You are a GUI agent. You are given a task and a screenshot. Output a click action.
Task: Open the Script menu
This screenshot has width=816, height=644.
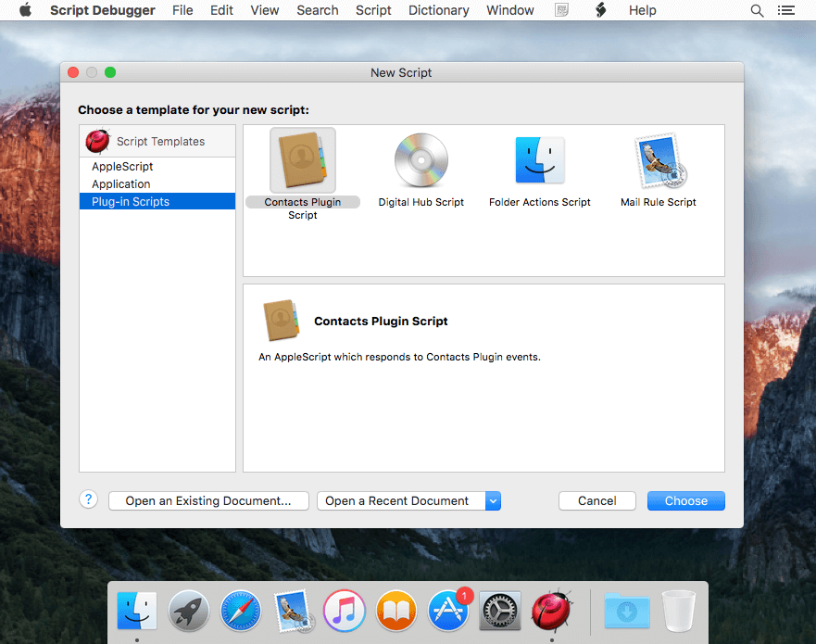click(x=373, y=10)
